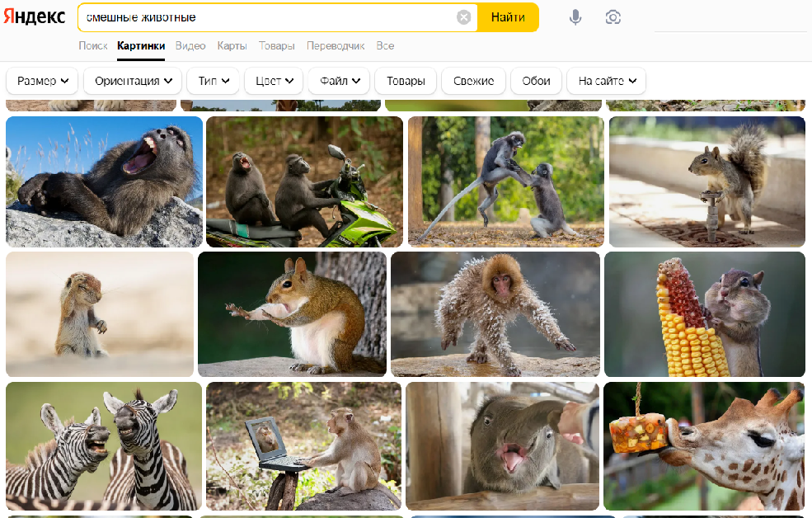Image resolution: width=812 pixels, height=518 pixels.
Task: Open the yawning baboon on rock image
Action: 104,181
